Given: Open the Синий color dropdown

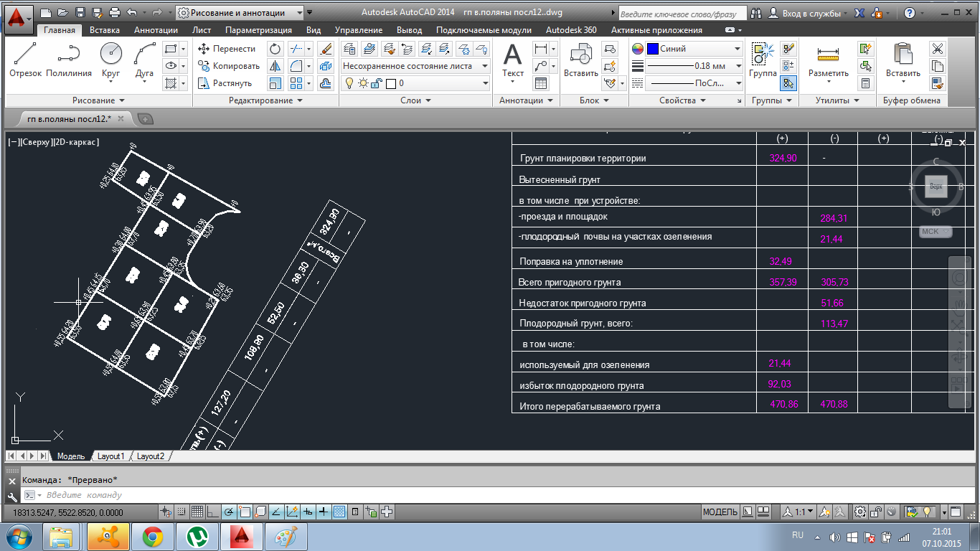Looking at the screenshot, I should click(x=738, y=49).
